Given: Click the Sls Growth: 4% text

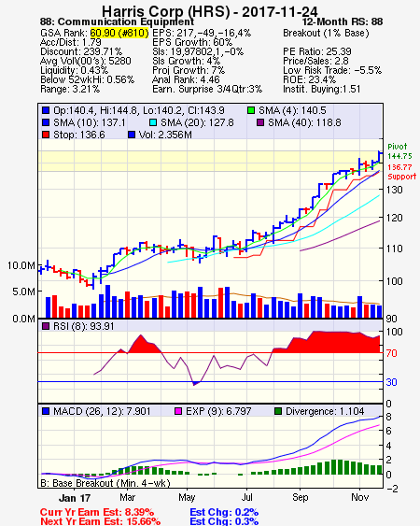Looking at the screenshot, I should 186,61.
